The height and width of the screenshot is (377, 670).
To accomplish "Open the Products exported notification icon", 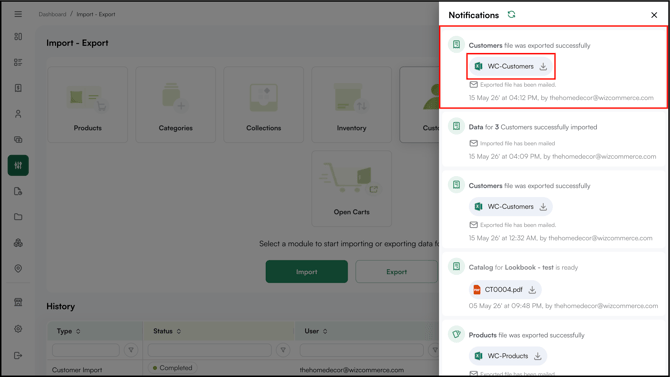I will [x=456, y=334].
